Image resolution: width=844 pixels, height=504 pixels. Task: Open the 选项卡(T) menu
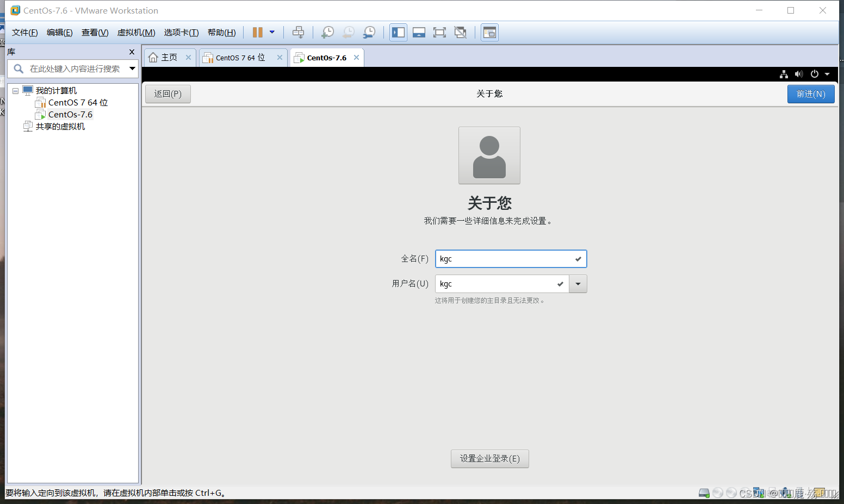[x=182, y=33]
